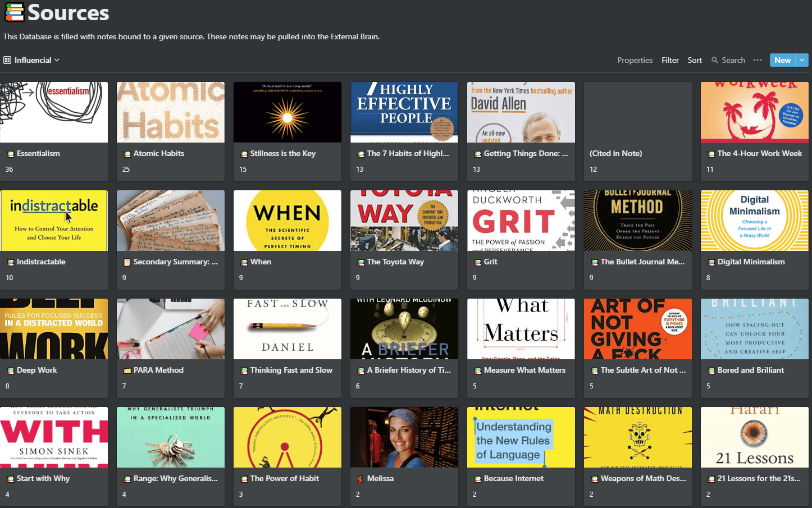This screenshot has height=508, width=812.
Task: Open the dropdown arrow beside New
Action: 802,60
